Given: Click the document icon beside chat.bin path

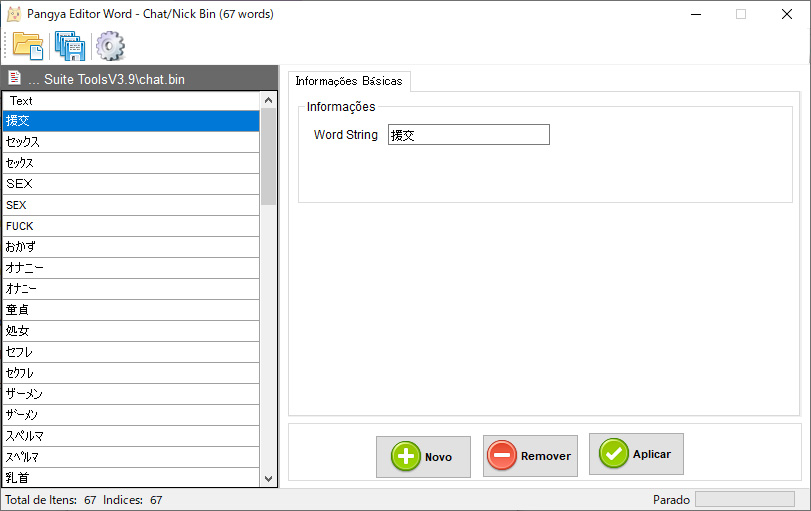Looking at the screenshot, I should (x=14, y=78).
